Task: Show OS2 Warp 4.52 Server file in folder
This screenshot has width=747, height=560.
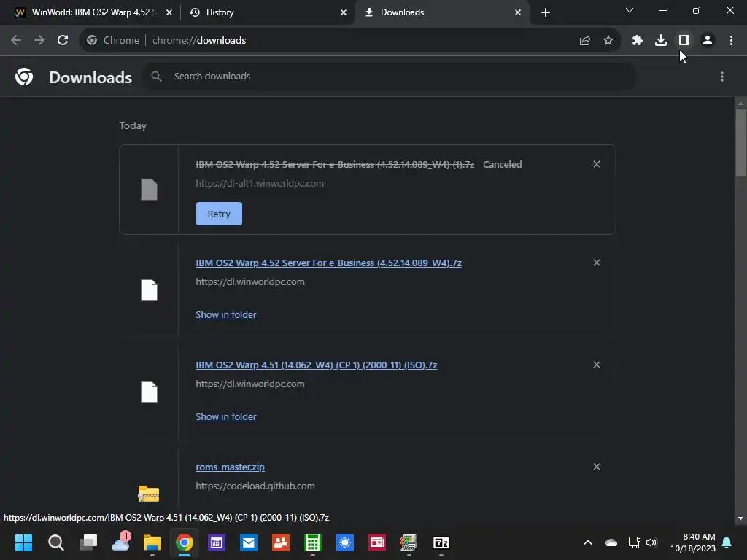Action: [x=226, y=315]
